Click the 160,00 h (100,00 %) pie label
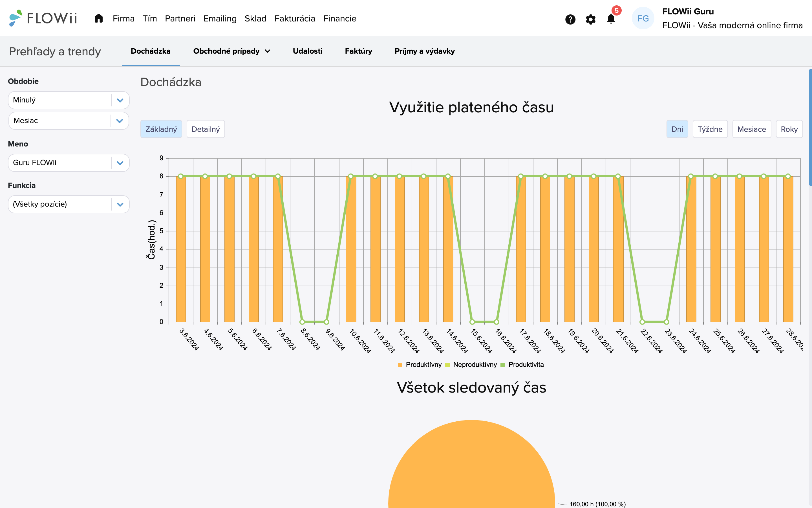This screenshot has height=508, width=812. pos(598,504)
